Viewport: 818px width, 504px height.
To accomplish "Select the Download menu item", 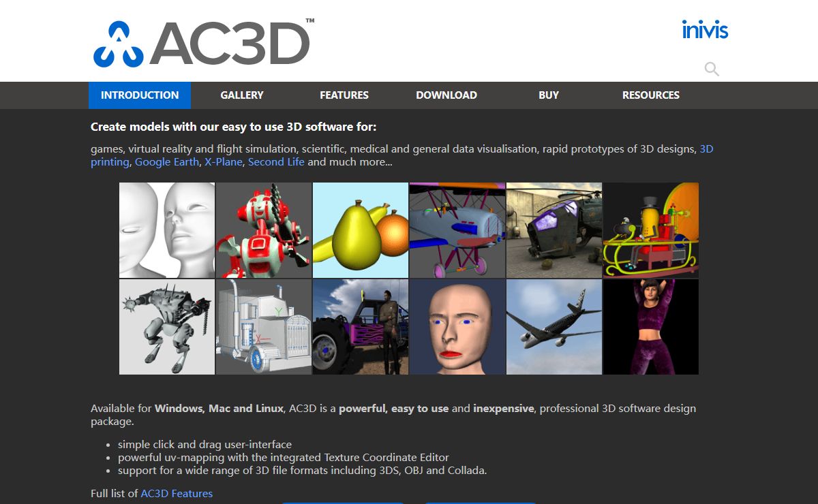I will pos(446,95).
